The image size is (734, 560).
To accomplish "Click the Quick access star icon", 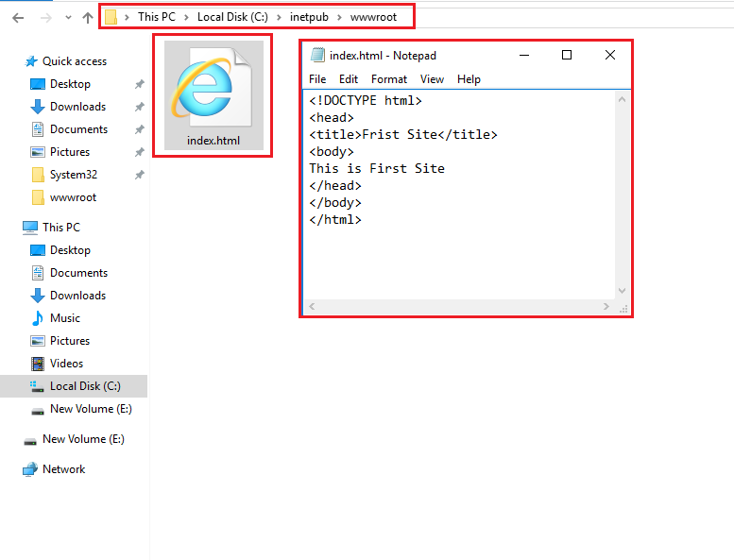I will [x=31, y=61].
